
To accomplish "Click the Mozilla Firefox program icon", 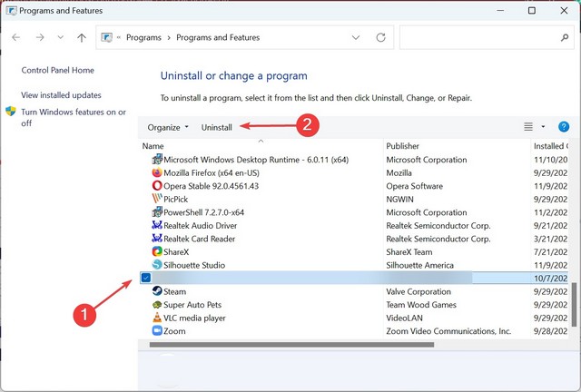I will point(157,172).
